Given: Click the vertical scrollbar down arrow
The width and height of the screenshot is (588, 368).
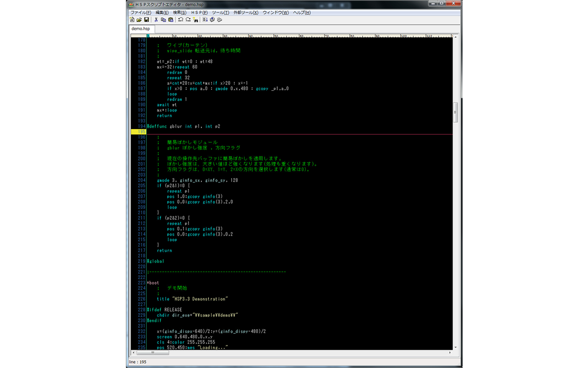Looking at the screenshot, I should coord(456,347).
